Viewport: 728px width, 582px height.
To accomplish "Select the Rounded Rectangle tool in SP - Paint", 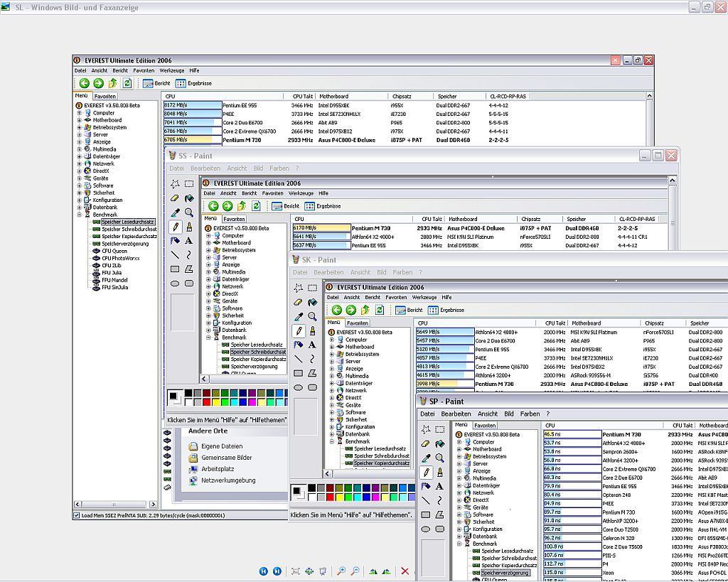I will (x=439, y=529).
